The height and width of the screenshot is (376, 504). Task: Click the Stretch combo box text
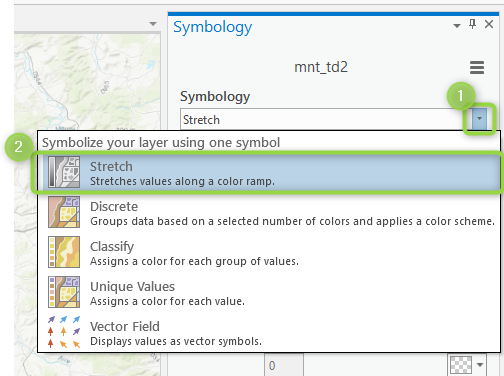201,120
